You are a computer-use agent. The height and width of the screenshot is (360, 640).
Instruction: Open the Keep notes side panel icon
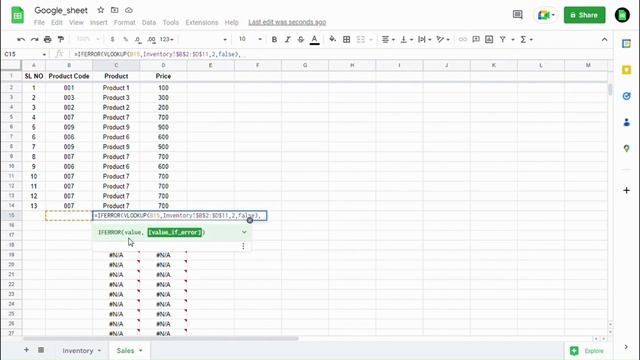click(627, 70)
